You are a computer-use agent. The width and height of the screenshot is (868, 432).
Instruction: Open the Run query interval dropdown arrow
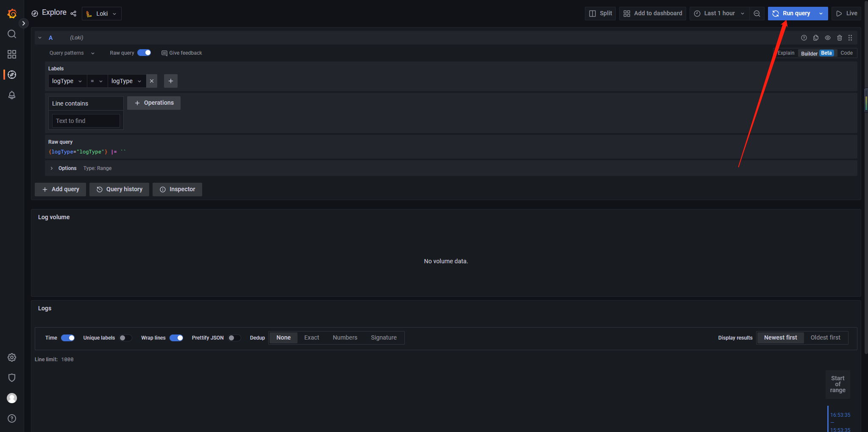point(821,14)
